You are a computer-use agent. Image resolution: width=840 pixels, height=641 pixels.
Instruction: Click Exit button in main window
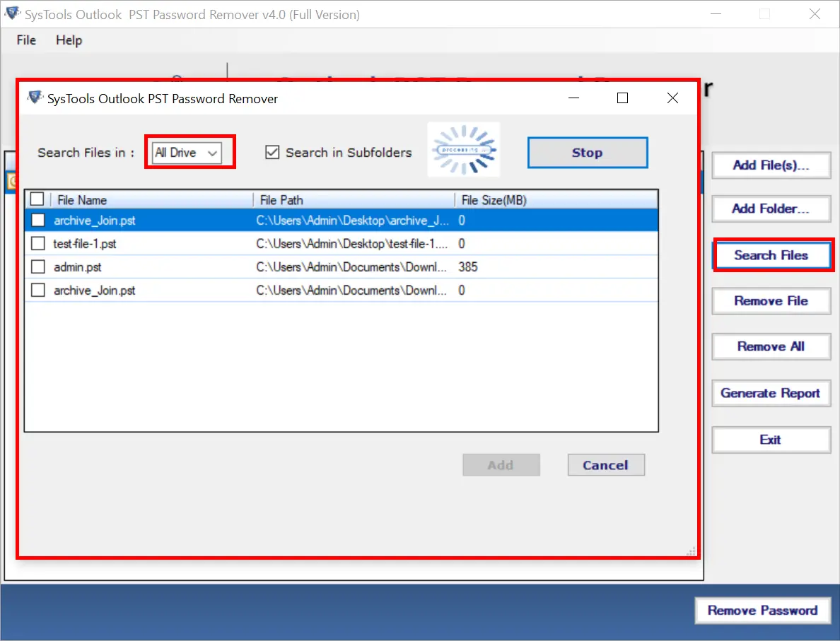coord(771,440)
